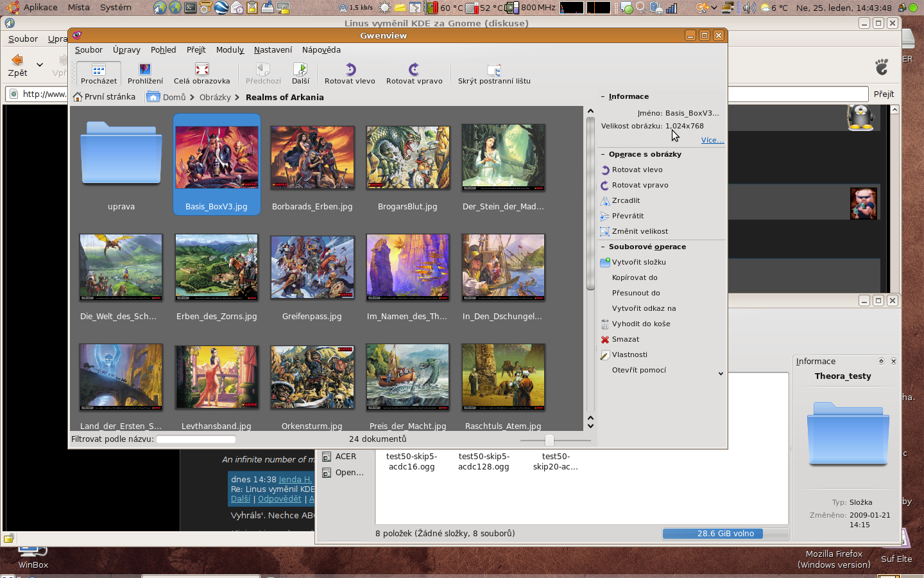Flip the image with Převrátit
Image resolution: width=924 pixels, height=578 pixels.
[622, 216]
